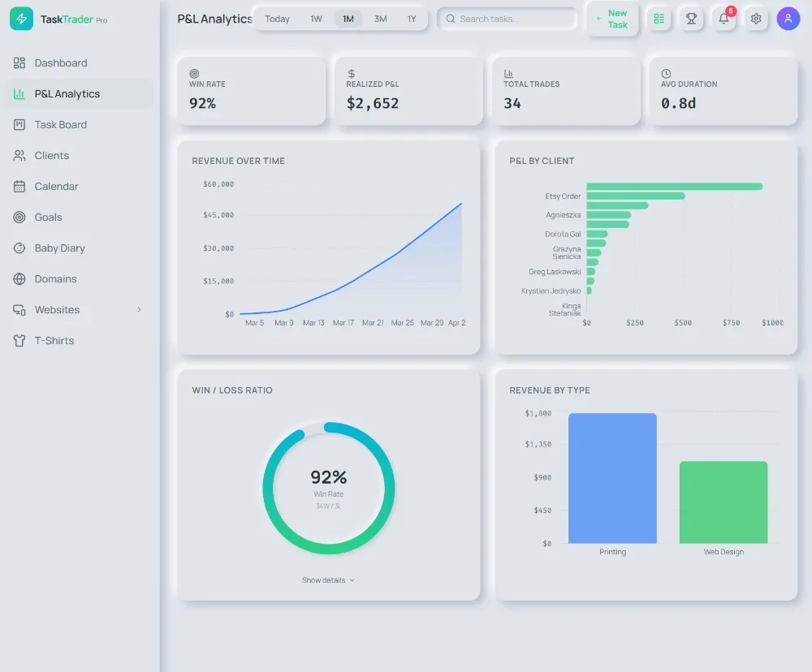Click the blue Printing revenue bar
Viewport: 812px width, 672px height.
click(612, 479)
